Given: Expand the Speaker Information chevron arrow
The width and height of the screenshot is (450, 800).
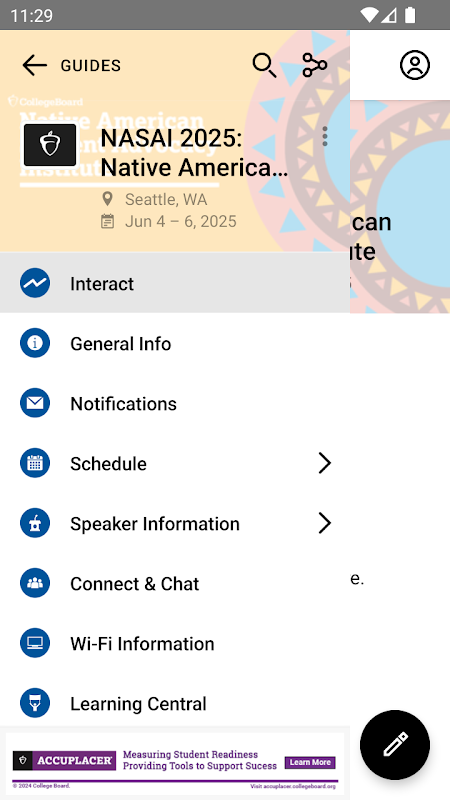Looking at the screenshot, I should 324,523.
